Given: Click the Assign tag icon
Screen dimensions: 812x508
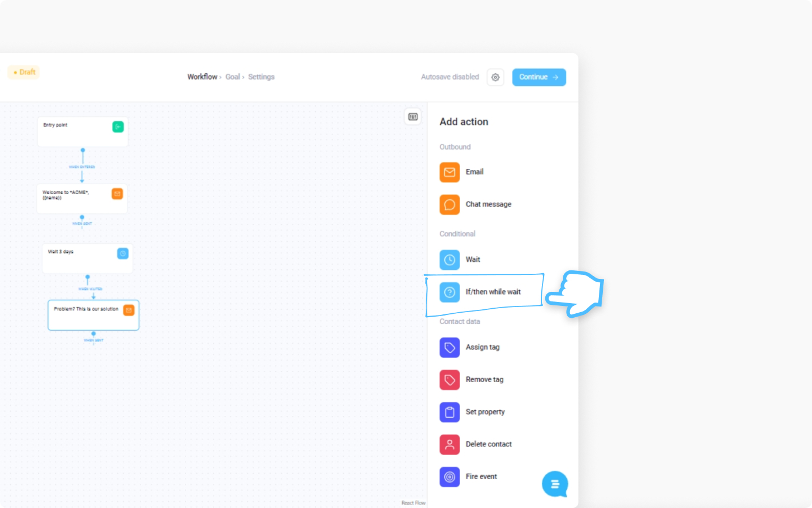Looking at the screenshot, I should [449, 347].
